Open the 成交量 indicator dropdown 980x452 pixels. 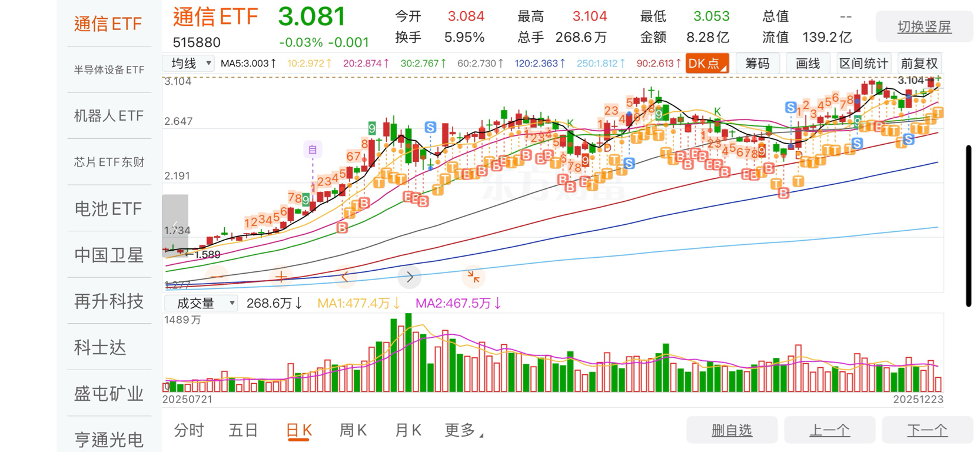(201, 303)
